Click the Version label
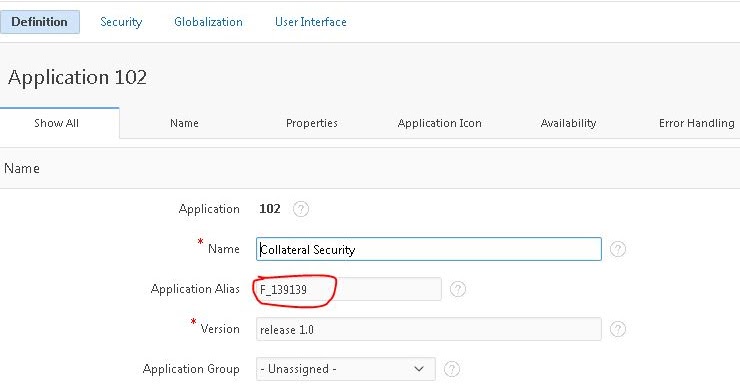 coord(220,329)
